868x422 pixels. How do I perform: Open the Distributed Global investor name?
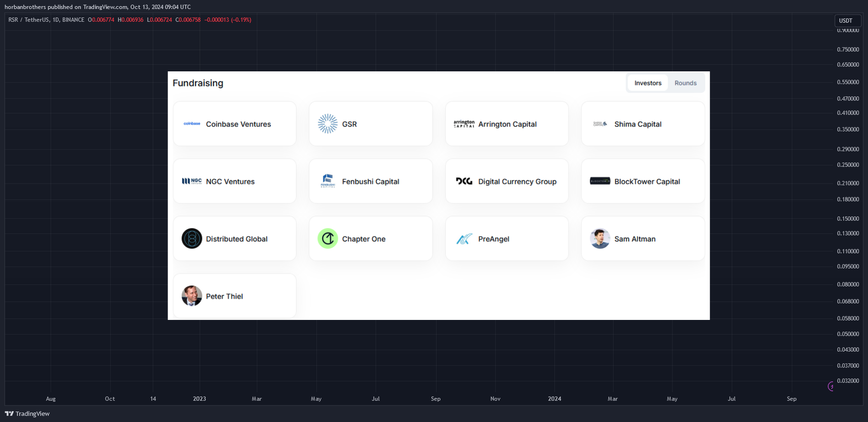point(237,239)
